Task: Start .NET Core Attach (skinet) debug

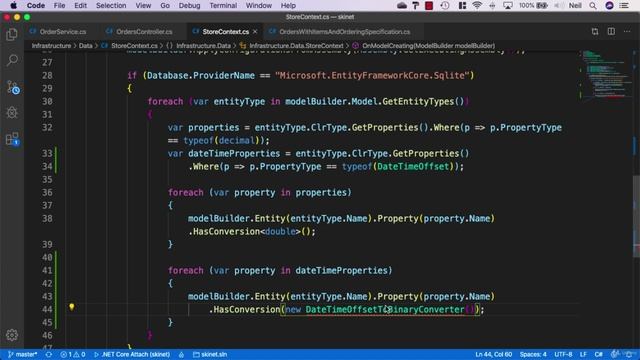Action: (x=132, y=354)
